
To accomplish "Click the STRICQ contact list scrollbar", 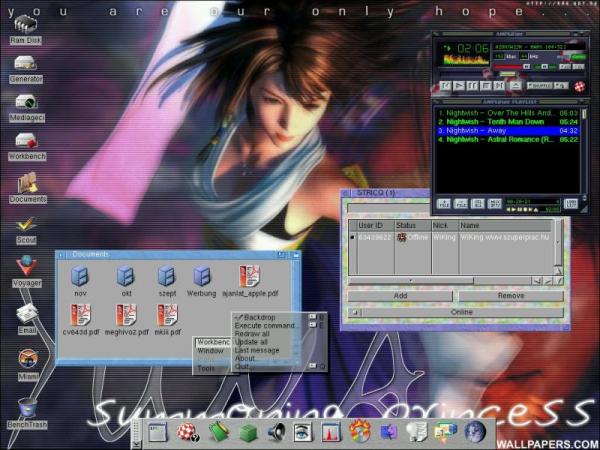I will [x=559, y=243].
